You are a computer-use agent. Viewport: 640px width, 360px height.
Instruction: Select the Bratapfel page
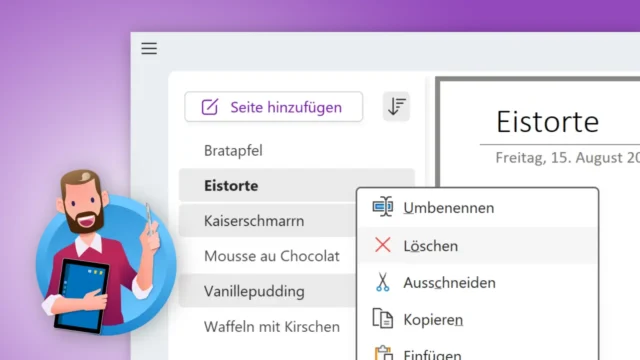click(297, 151)
